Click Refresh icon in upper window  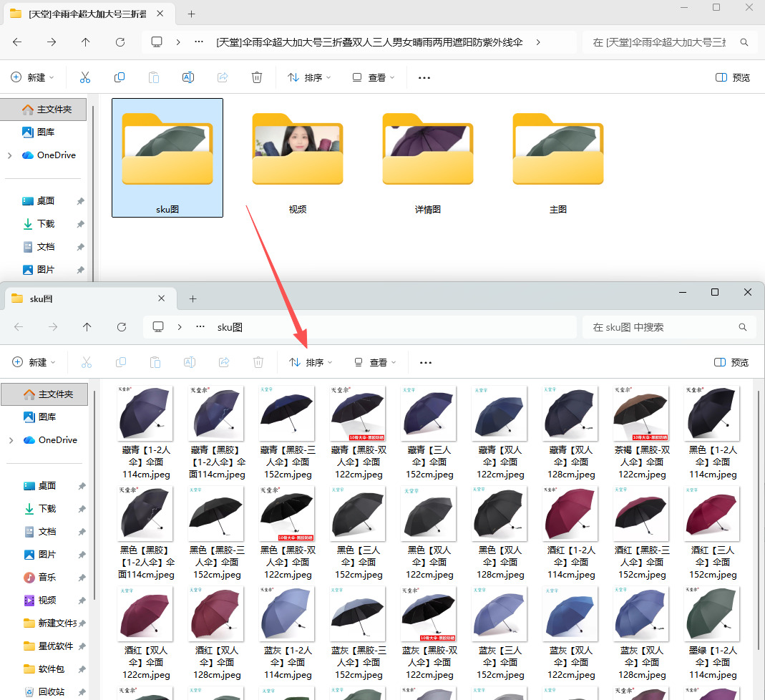[x=120, y=42]
